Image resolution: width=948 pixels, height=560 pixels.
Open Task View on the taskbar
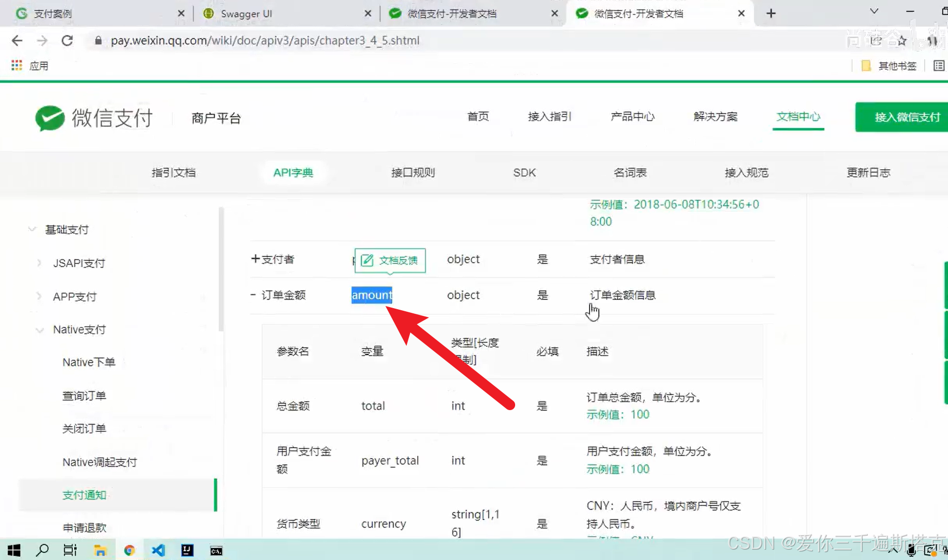click(x=70, y=550)
